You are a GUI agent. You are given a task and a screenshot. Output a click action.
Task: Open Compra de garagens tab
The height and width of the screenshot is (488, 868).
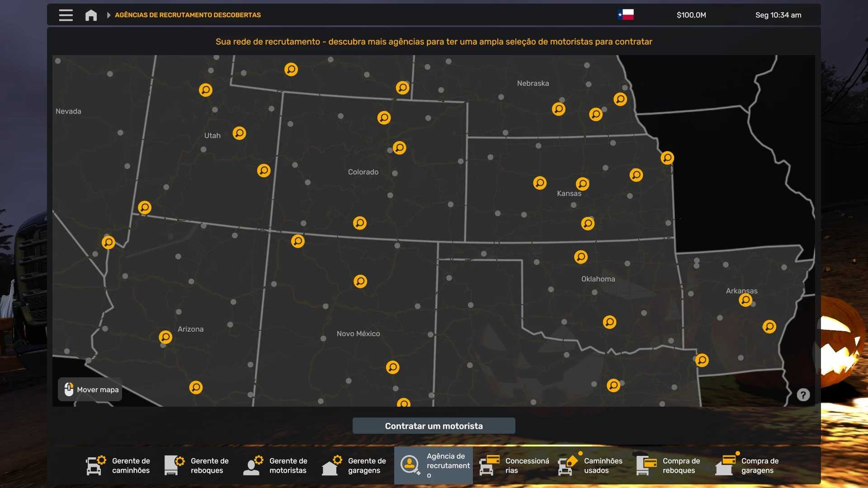tap(748, 465)
